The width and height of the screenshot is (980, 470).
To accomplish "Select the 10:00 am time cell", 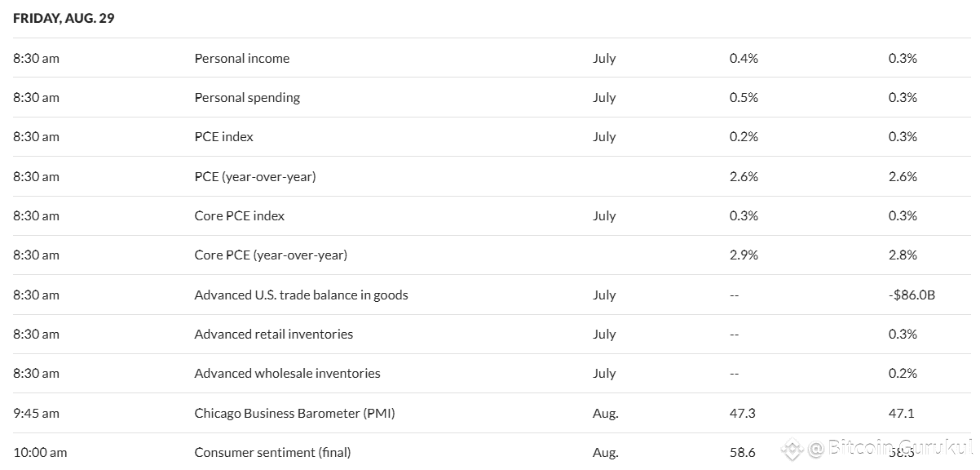I will pos(40,452).
